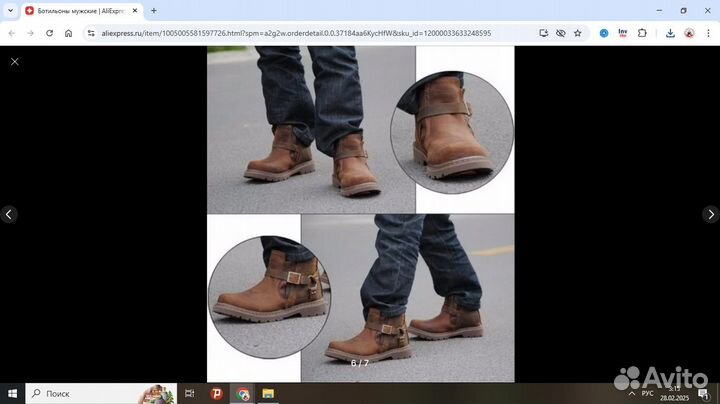This screenshot has height=404, width=720.
Task: Open a new browser tab
Action: (x=154, y=11)
